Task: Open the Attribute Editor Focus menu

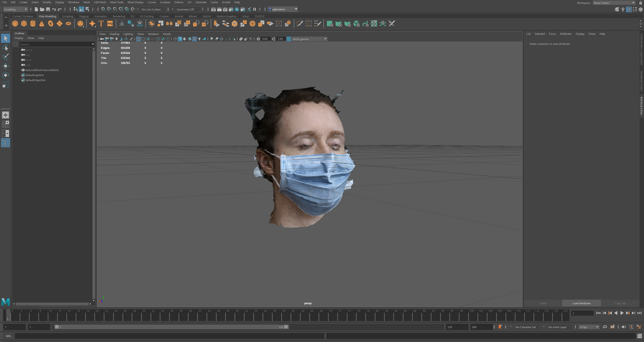Action: (552, 34)
